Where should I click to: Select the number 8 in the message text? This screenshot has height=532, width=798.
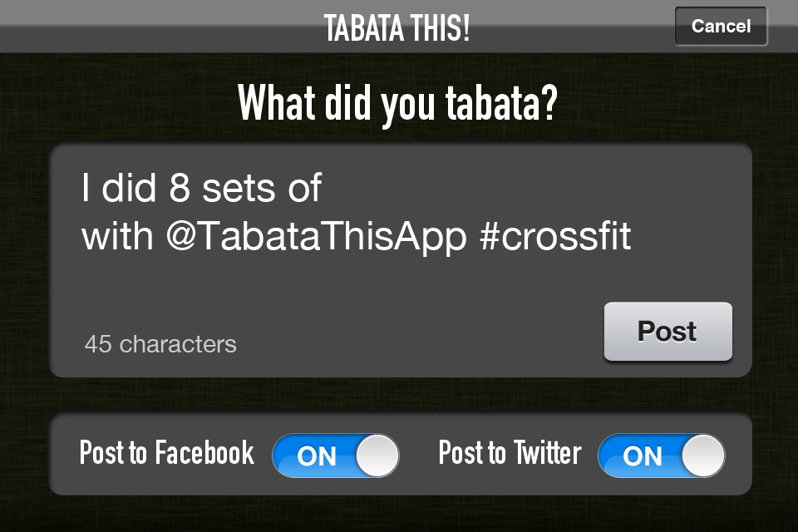coord(180,188)
